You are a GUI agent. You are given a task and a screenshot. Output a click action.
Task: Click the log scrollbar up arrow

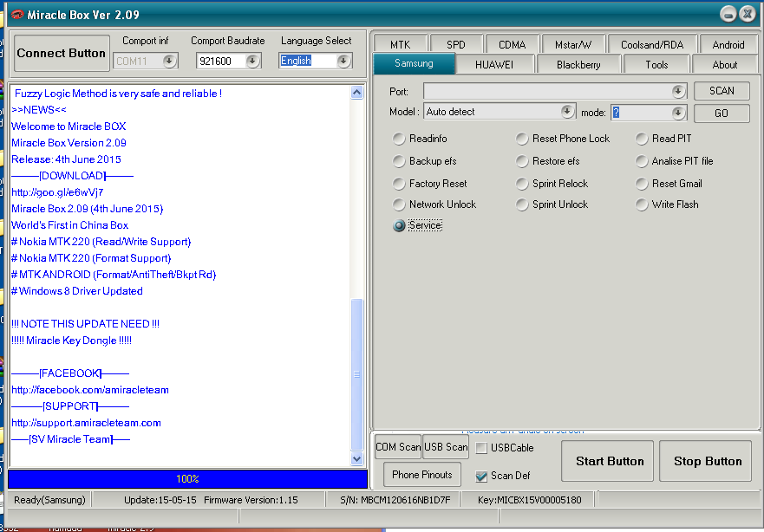click(356, 93)
